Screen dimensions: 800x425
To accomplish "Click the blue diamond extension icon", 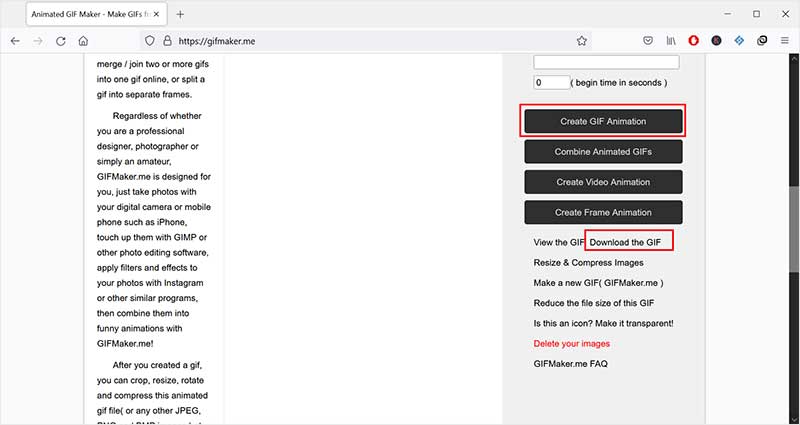I will click(739, 41).
